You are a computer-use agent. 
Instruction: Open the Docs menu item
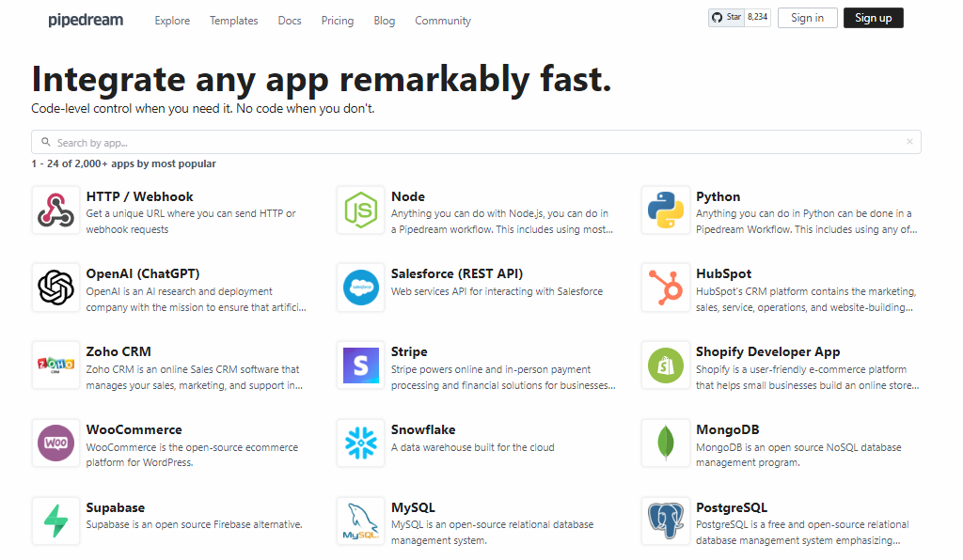click(x=290, y=21)
